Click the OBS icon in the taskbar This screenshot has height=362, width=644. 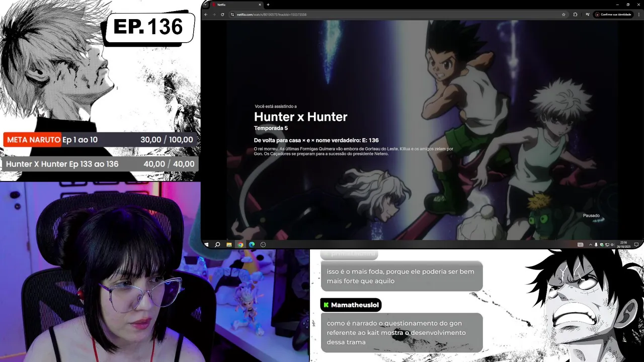coord(263,244)
